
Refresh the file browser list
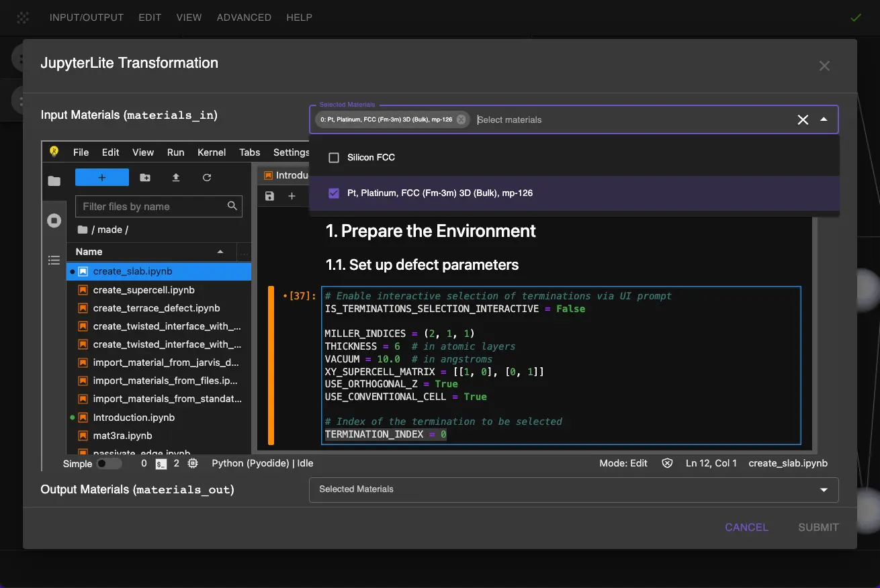tap(207, 177)
